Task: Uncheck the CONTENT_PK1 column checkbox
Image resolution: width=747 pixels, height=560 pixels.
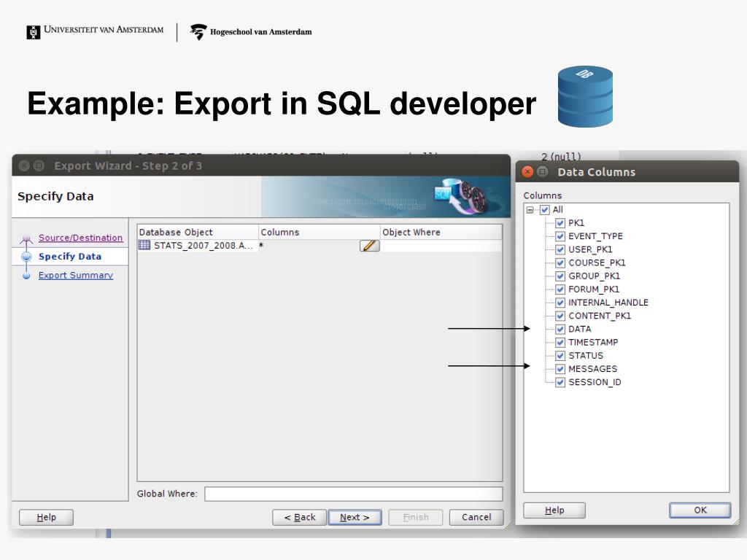Action: click(x=560, y=316)
